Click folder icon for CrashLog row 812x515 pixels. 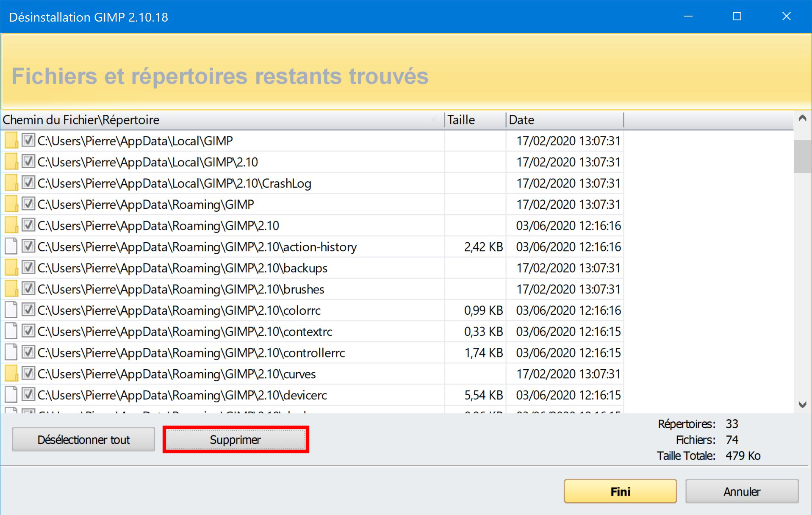click(x=11, y=183)
